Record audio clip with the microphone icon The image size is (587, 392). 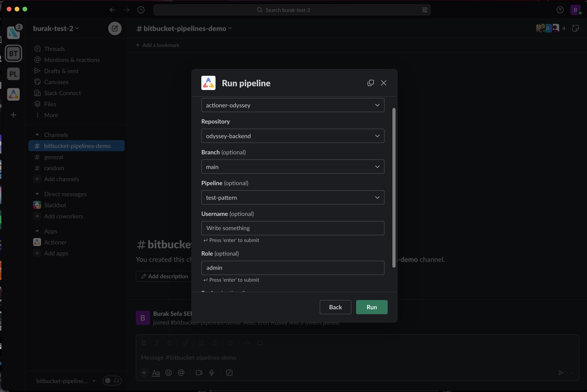tap(212, 373)
